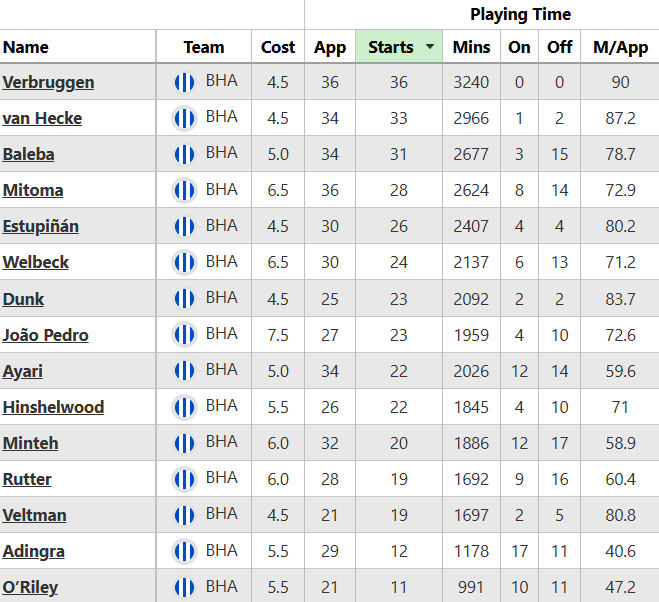Sort by M/App column header
The width and height of the screenshot is (659, 602).
[x=620, y=47]
